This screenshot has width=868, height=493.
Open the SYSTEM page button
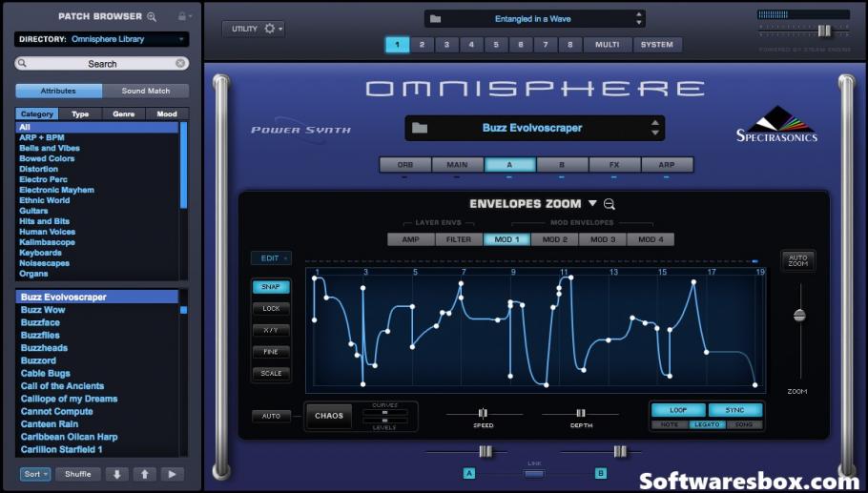(x=657, y=45)
